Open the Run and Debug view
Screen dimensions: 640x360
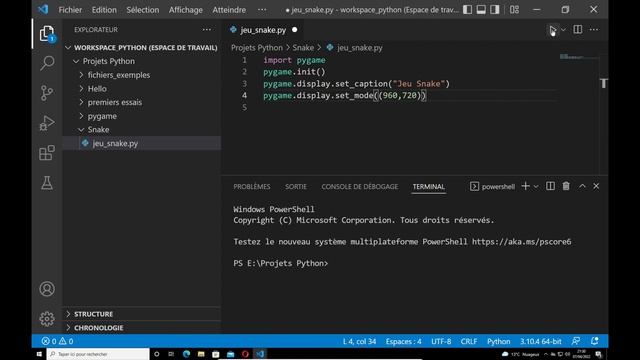point(47,123)
